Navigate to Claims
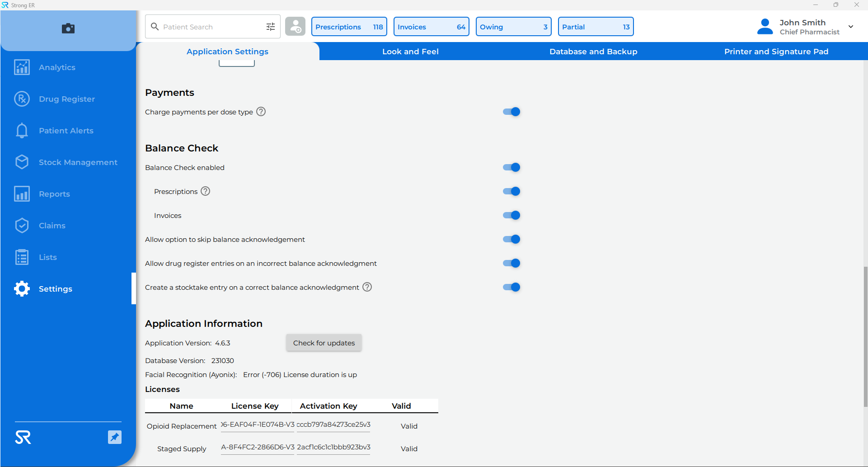The height and width of the screenshot is (467, 868). click(52, 225)
